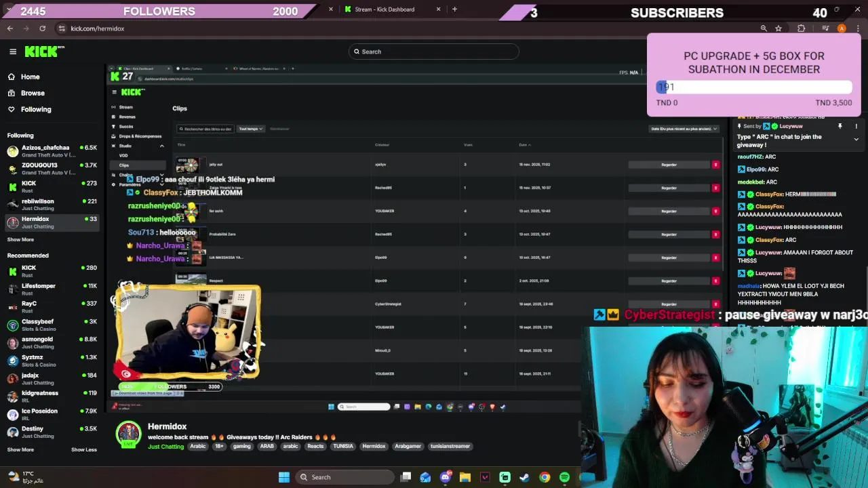Viewport: 868px width, 488px height.
Task: Open Steam from the taskbar
Action: pos(524,477)
